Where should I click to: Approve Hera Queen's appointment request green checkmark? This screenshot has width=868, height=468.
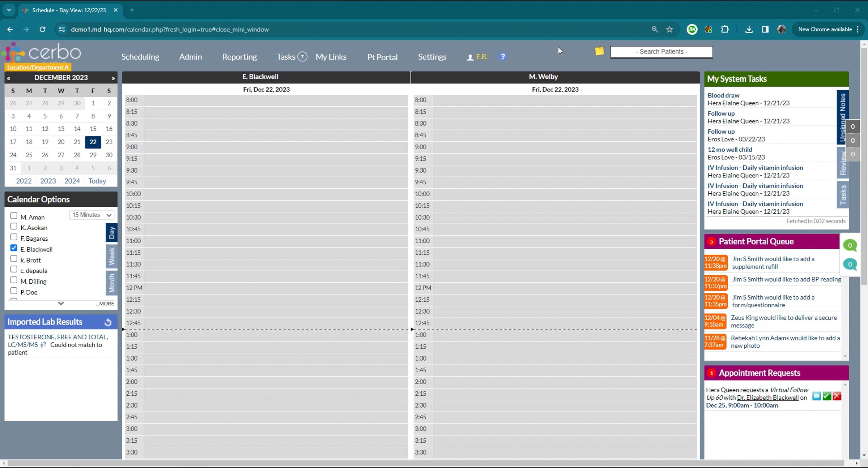coord(827,396)
